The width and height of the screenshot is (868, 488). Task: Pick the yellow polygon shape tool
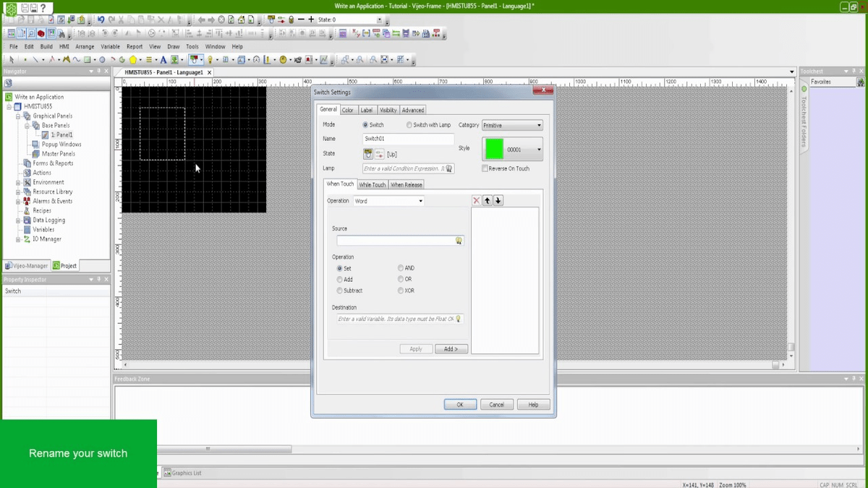133,60
